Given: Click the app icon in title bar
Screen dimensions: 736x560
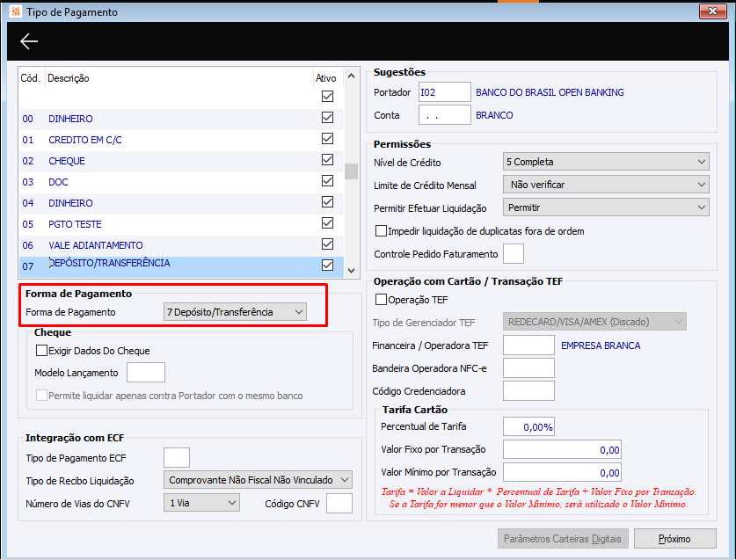Looking at the screenshot, I should 16,11.
